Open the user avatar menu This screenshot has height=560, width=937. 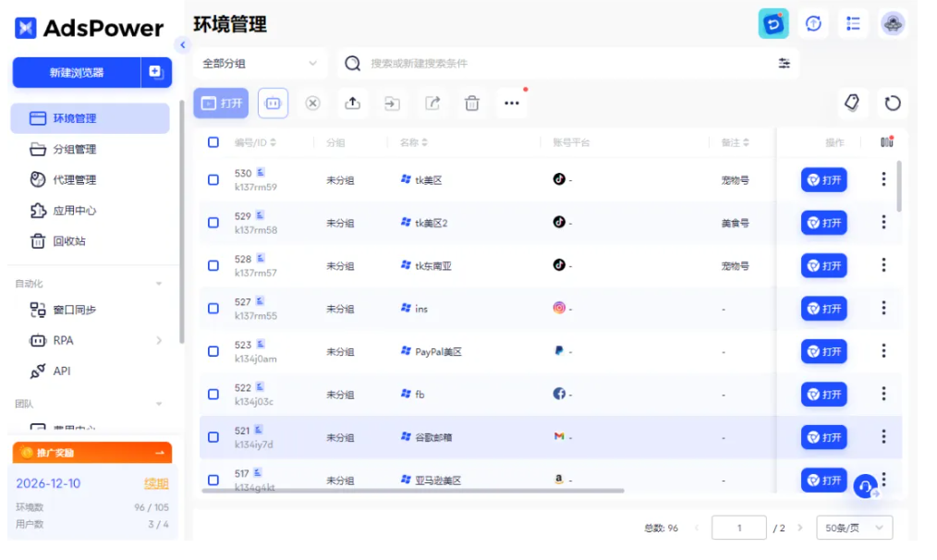click(893, 24)
